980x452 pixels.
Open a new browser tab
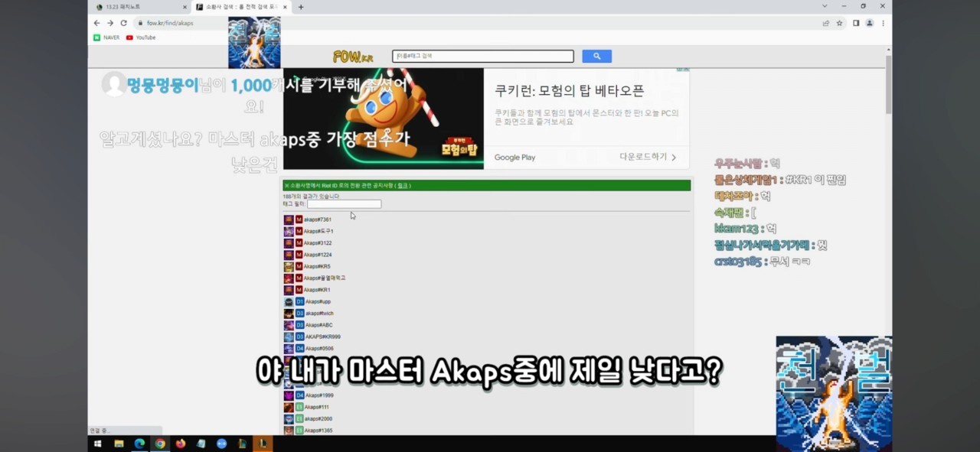[x=301, y=7]
